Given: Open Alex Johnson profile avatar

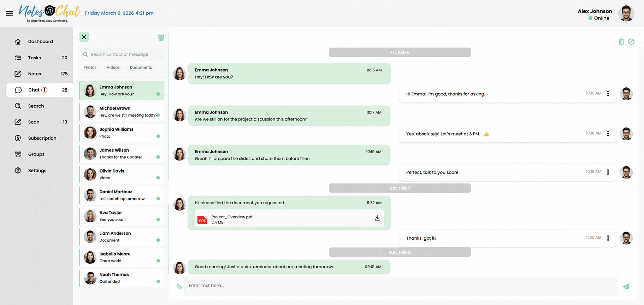Looking at the screenshot, I should click(x=626, y=13).
